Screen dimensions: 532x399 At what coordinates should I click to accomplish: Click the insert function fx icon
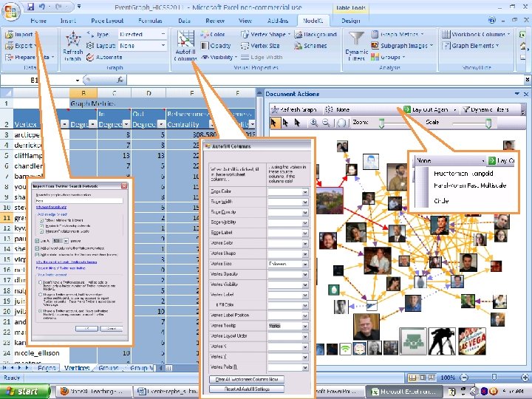(120, 80)
